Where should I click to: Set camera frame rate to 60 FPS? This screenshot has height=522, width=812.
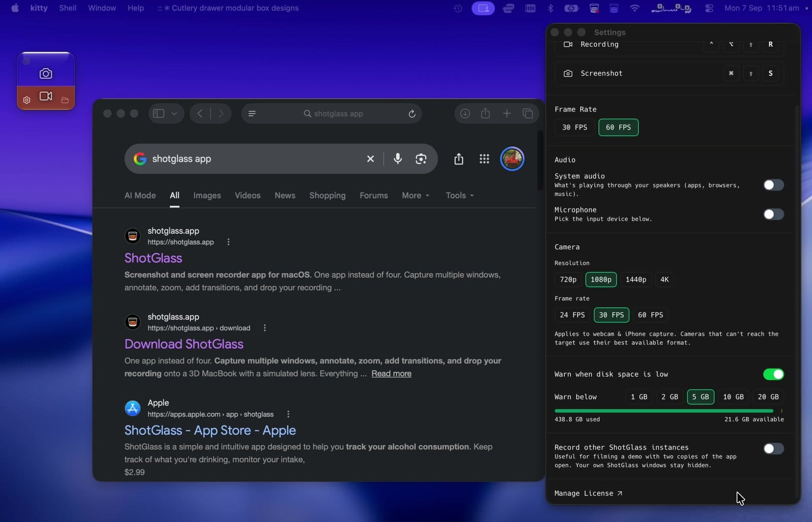650,315
